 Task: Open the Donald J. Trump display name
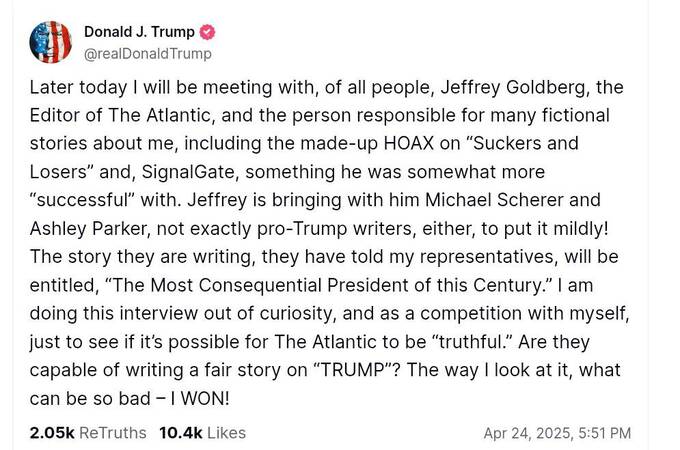[x=139, y=32]
